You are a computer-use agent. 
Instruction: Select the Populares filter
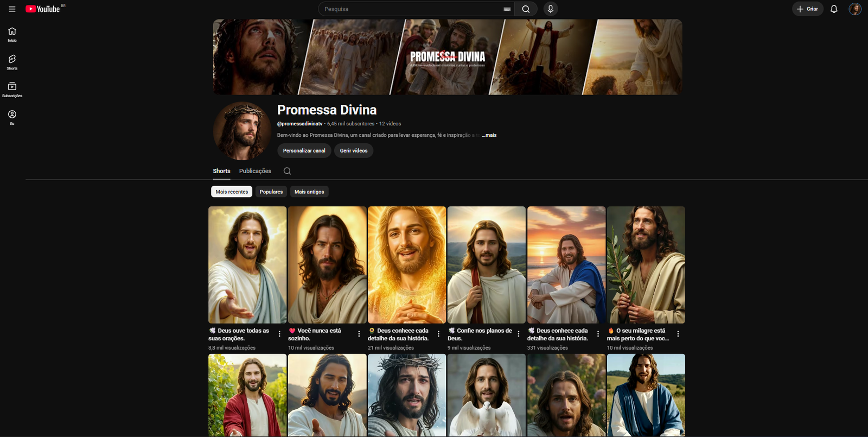point(271,192)
